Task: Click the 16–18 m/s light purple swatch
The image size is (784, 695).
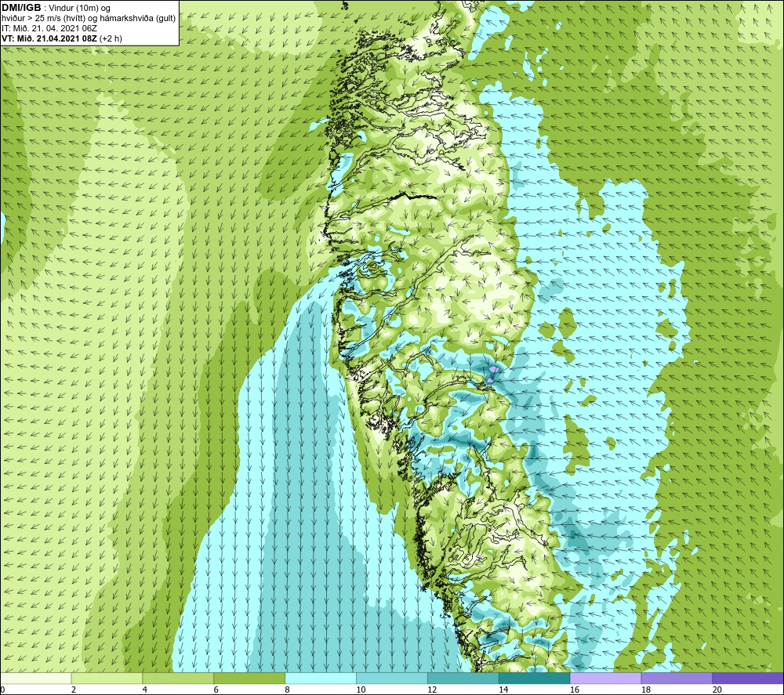Action: (x=605, y=679)
